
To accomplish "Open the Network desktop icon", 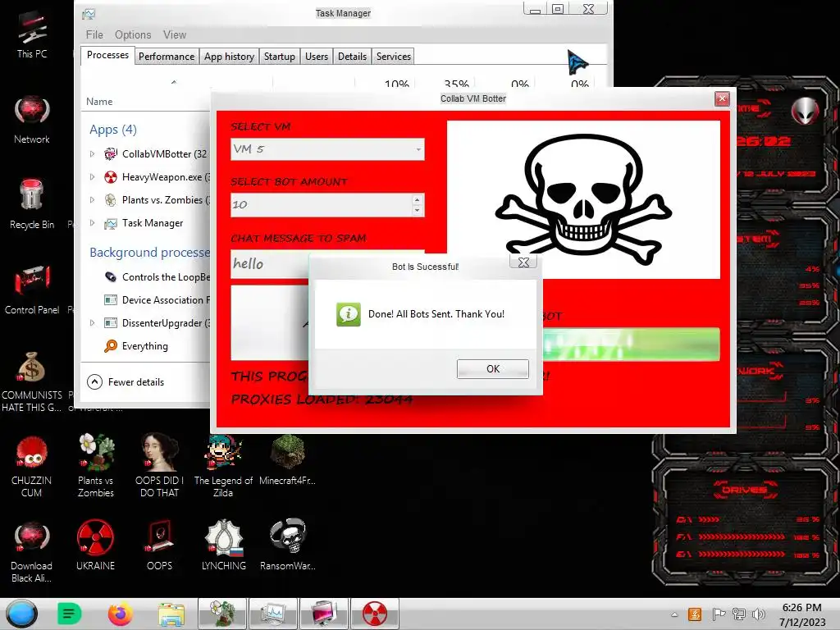I will coord(32,120).
